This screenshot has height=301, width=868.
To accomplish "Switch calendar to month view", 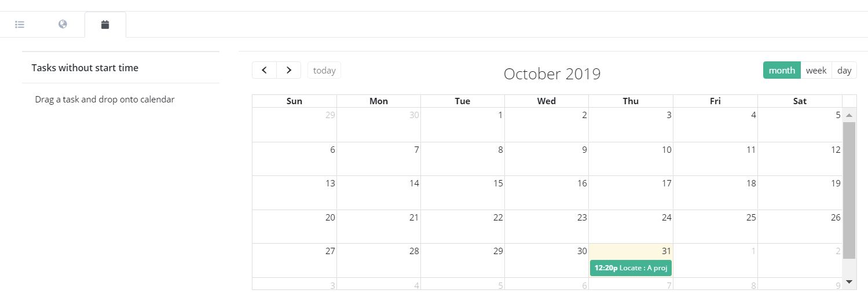I will (x=781, y=70).
